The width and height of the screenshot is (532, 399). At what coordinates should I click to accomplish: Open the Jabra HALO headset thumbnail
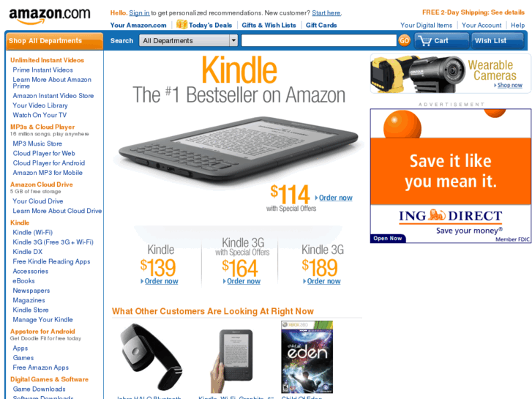tap(151, 357)
